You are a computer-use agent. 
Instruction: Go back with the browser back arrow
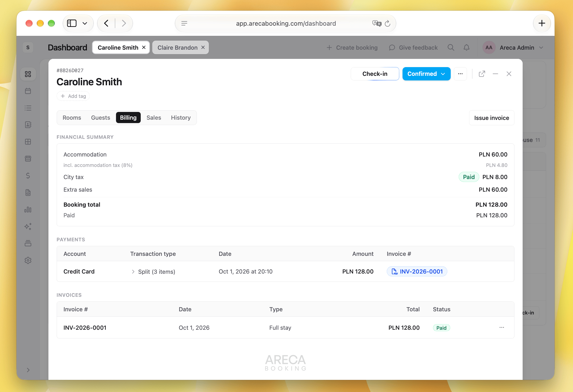click(106, 23)
